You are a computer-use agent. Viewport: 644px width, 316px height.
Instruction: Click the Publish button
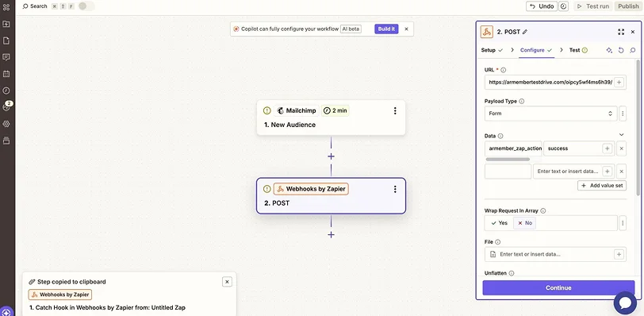pyautogui.click(x=628, y=6)
